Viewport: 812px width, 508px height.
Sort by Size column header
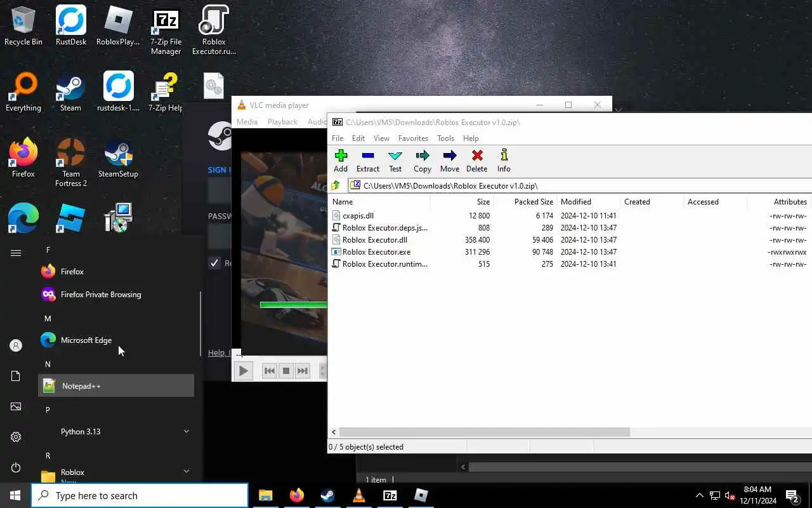coord(462,201)
